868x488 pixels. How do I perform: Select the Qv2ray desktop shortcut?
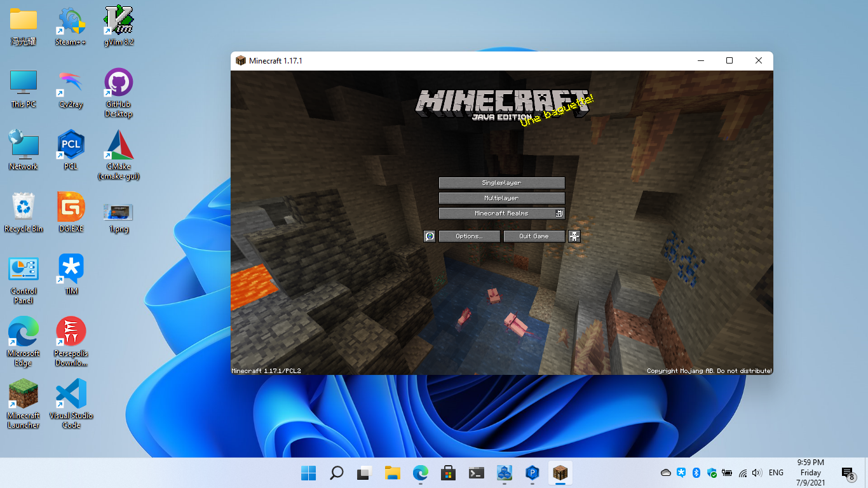(x=71, y=89)
